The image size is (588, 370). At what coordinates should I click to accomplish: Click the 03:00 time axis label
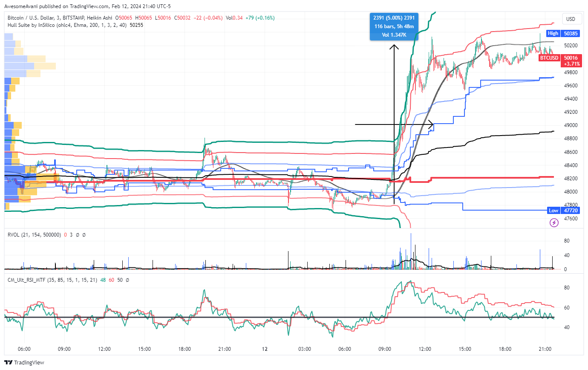coord(305,349)
